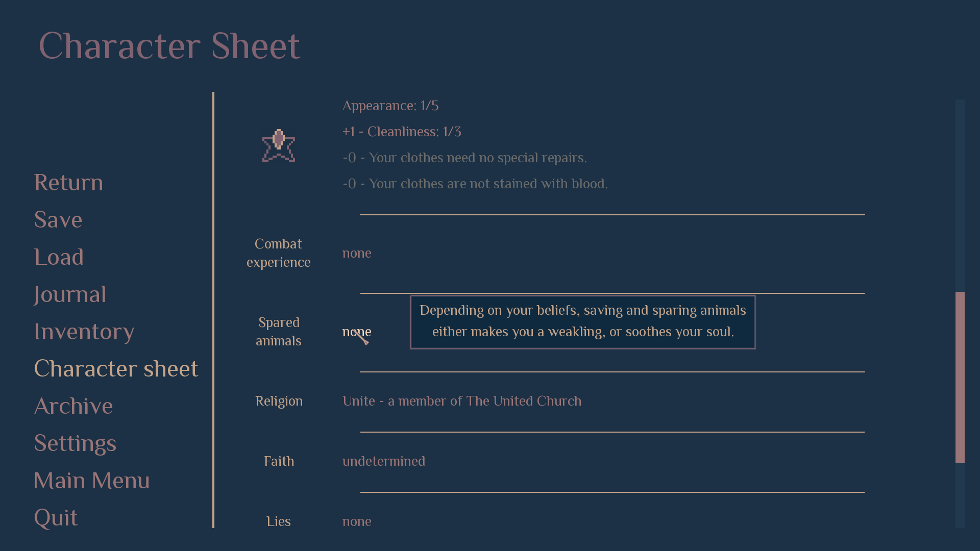Open the Journal
Image resolution: width=980 pixels, height=551 pixels.
pos(70,294)
